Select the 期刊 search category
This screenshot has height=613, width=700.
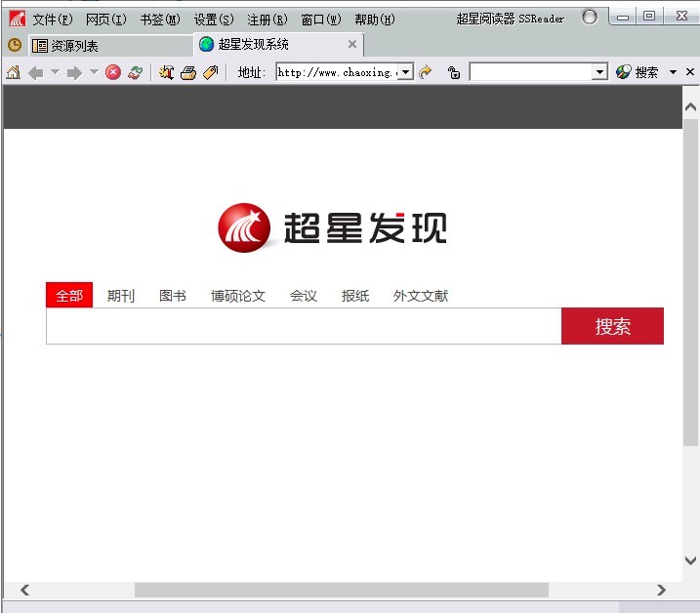click(x=121, y=296)
